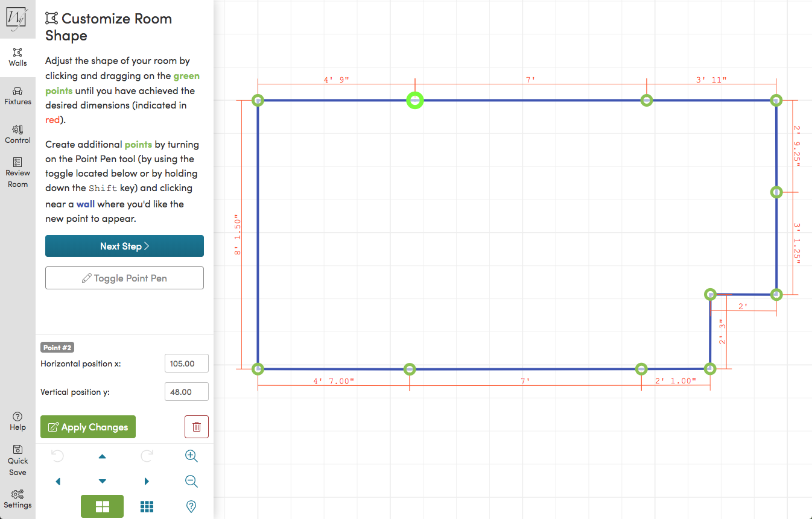The image size is (812, 519).
Task: Click the 4' 9" top dimension label
Action: [337, 80]
